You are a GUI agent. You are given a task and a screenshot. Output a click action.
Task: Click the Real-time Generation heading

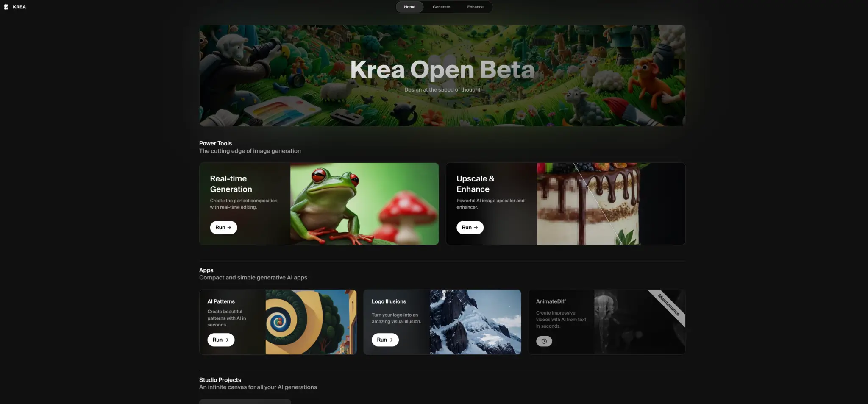pos(231,184)
